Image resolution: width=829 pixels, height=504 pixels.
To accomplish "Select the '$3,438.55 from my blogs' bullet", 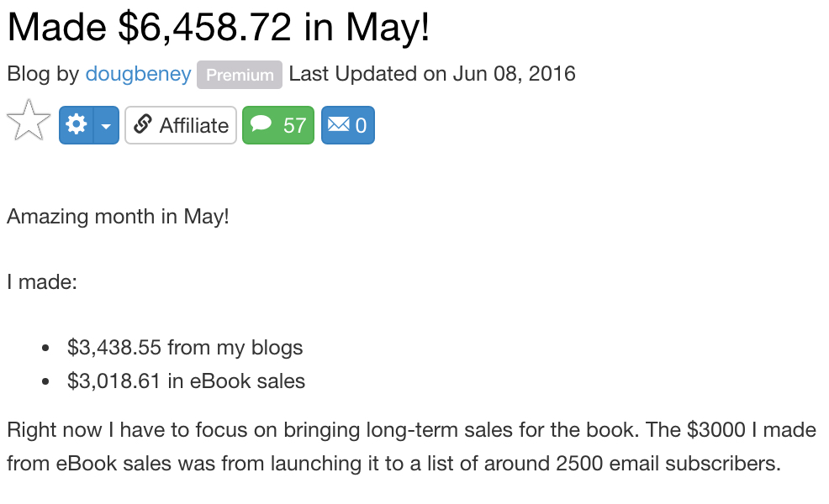I will pos(185,348).
